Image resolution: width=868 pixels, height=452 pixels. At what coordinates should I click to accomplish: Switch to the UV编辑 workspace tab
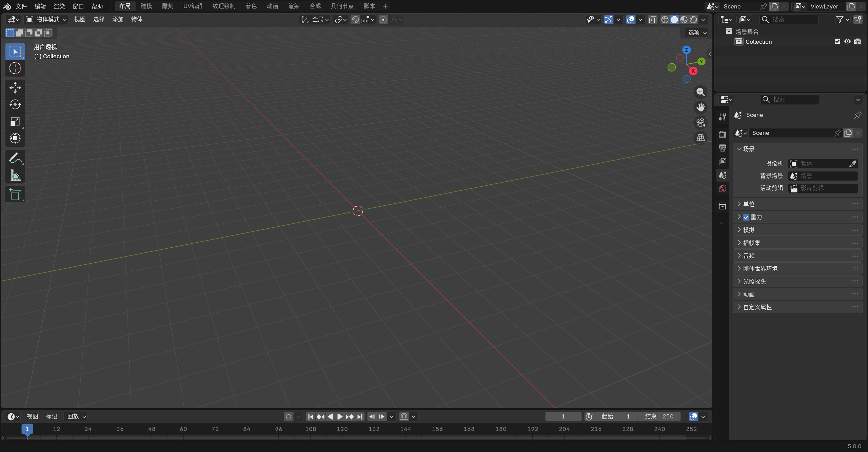point(193,6)
